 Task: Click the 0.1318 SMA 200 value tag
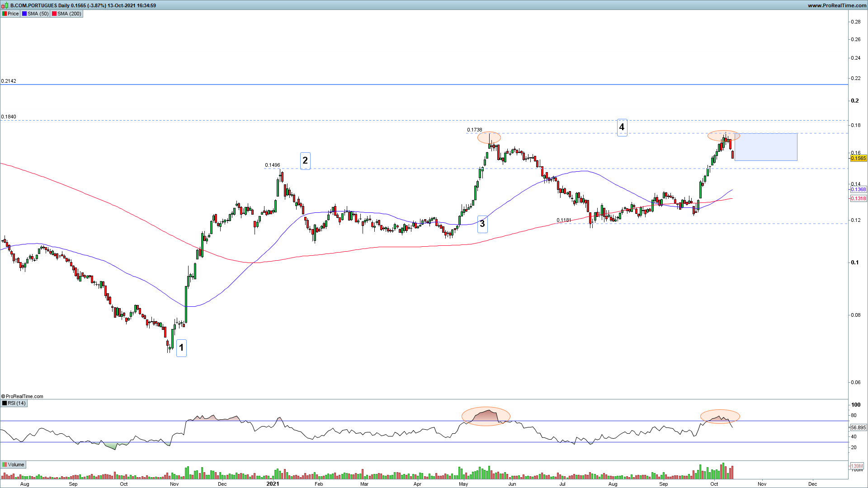coord(858,198)
